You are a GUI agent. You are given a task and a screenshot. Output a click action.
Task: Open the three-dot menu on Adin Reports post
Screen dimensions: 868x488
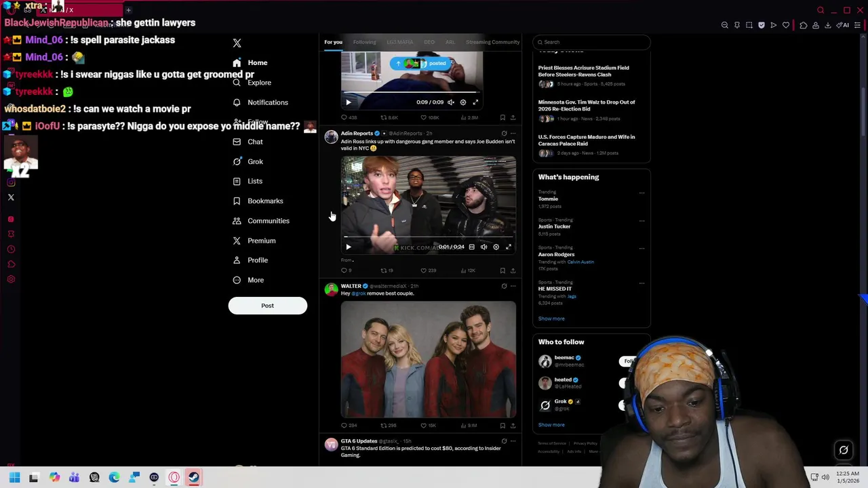[513, 134]
